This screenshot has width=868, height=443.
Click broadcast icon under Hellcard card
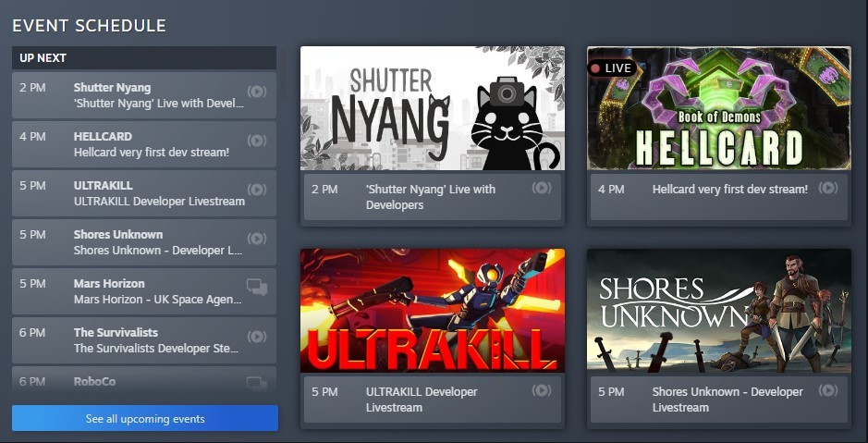pos(828,188)
